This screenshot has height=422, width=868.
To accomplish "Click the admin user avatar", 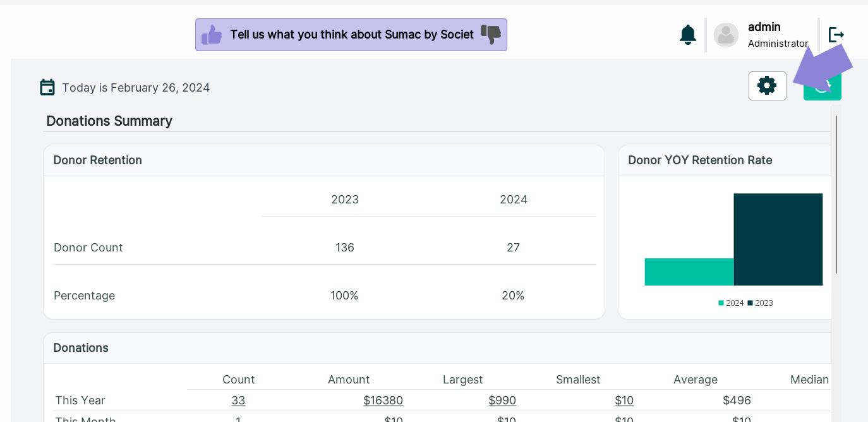I will [x=726, y=35].
